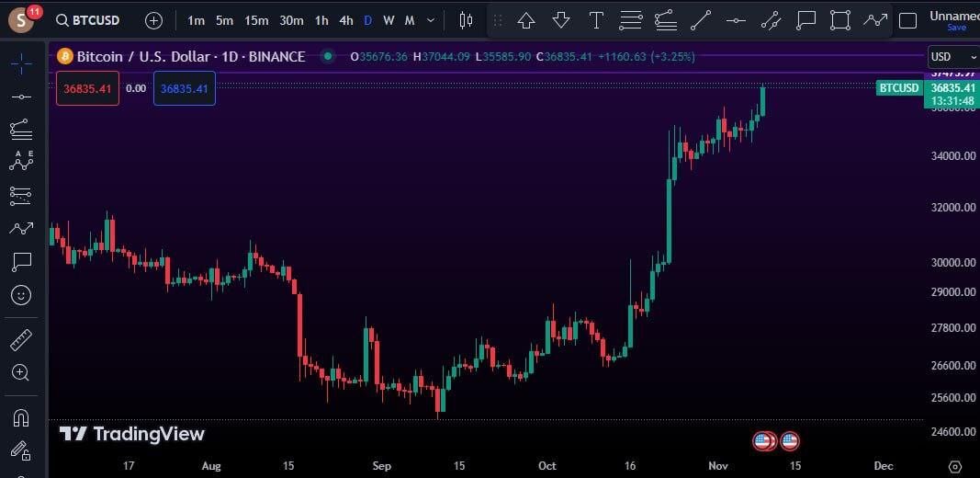Image resolution: width=980 pixels, height=478 pixels.
Task: Toggle the lock drawings pencil icon
Action: 21,450
